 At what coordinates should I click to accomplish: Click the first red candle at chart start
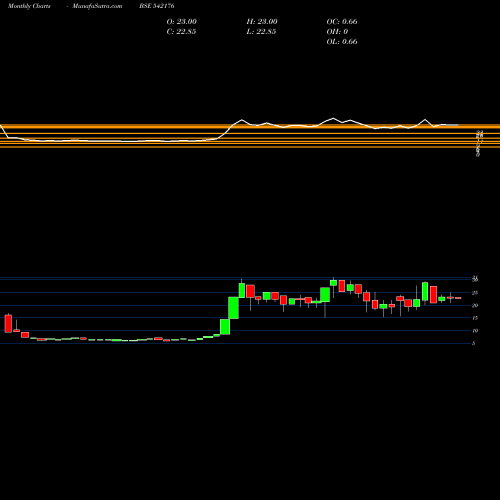(x=8, y=323)
